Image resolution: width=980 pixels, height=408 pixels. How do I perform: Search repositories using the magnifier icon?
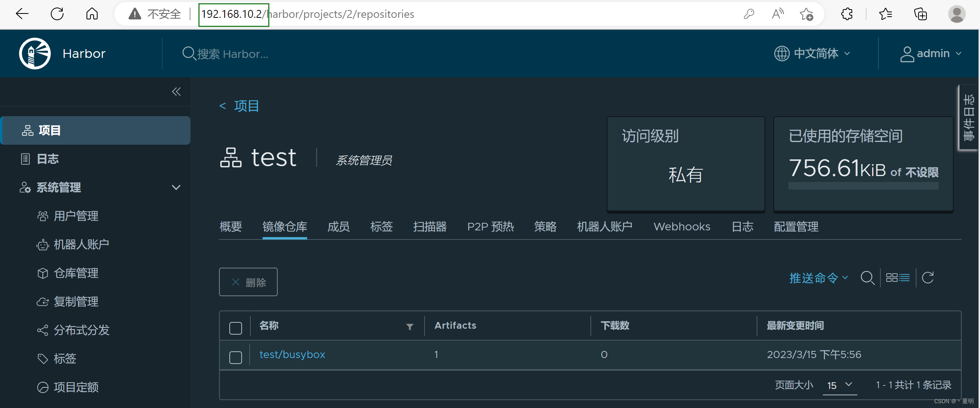pos(867,278)
